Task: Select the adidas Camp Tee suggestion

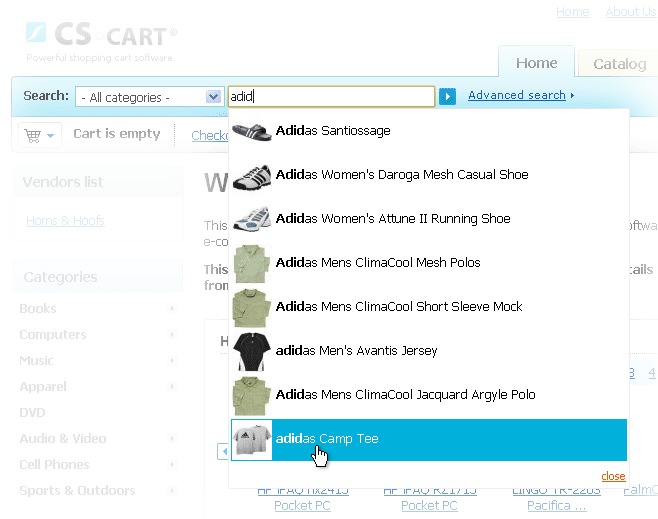Action: [429, 439]
